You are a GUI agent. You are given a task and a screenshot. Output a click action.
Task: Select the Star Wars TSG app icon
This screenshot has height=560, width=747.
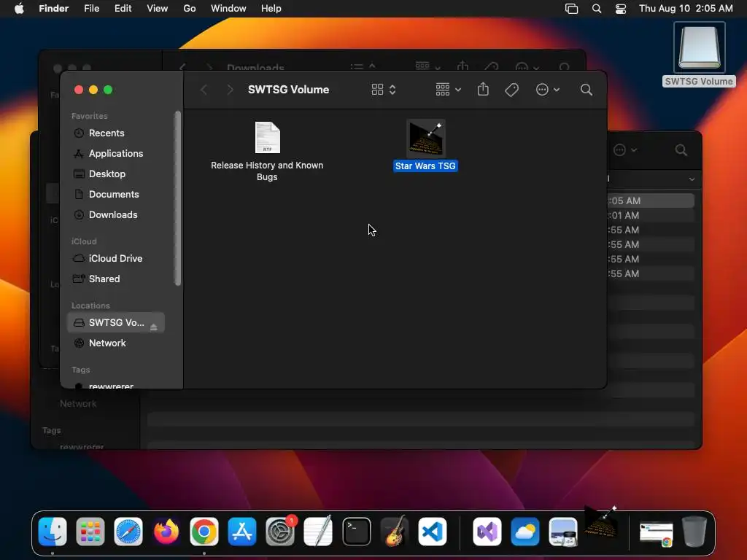pyautogui.click(x=426, y=138)
